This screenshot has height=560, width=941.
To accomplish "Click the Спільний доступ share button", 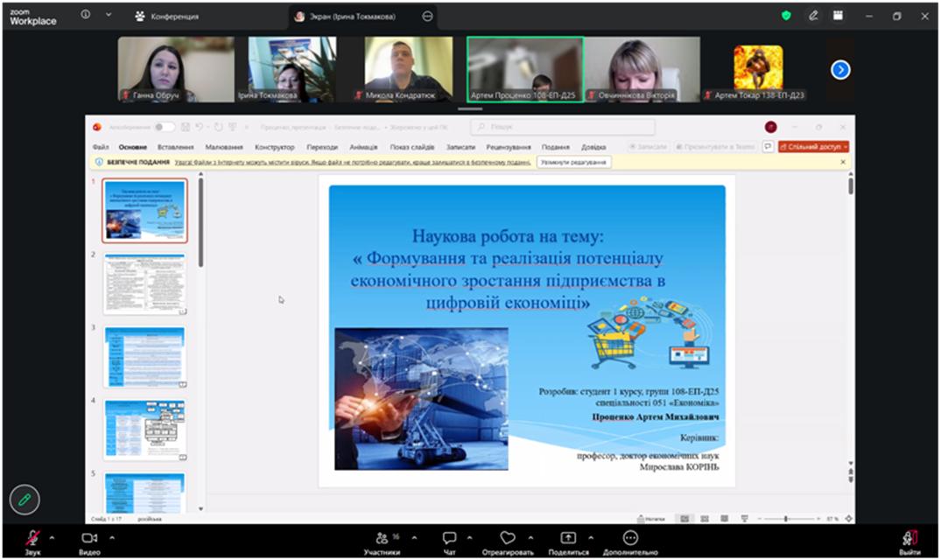I will coord(813,147).
